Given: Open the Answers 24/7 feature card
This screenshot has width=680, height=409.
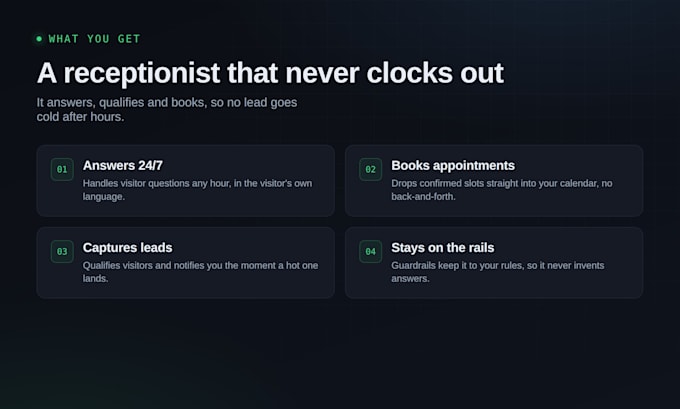Looking at the screenshot, I should [186, 181].
